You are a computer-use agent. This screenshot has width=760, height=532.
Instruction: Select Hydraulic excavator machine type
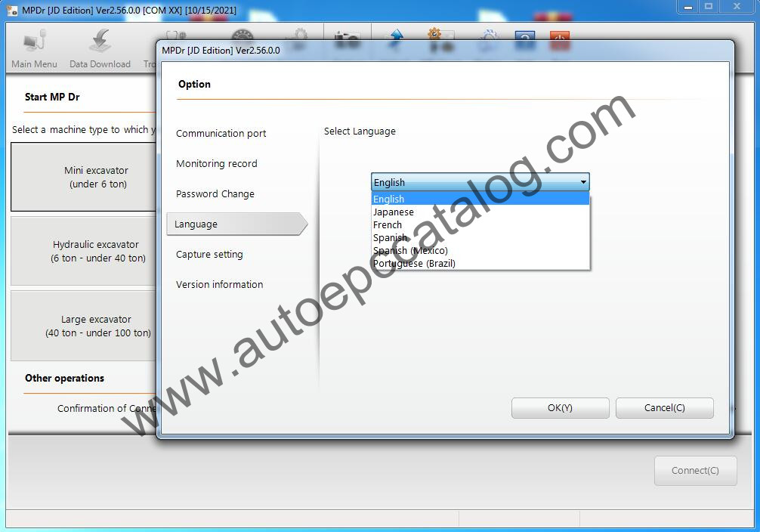pyautogui.click(x=83, y=251)
